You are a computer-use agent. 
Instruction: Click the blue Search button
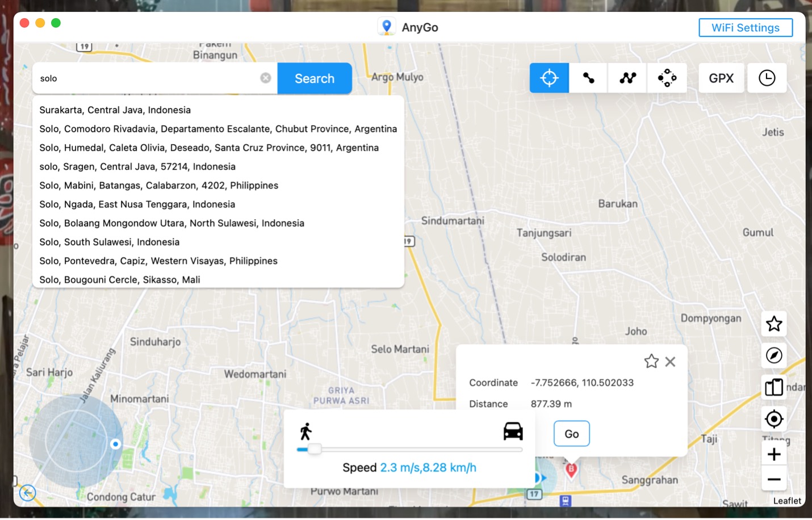coord(315,78)
